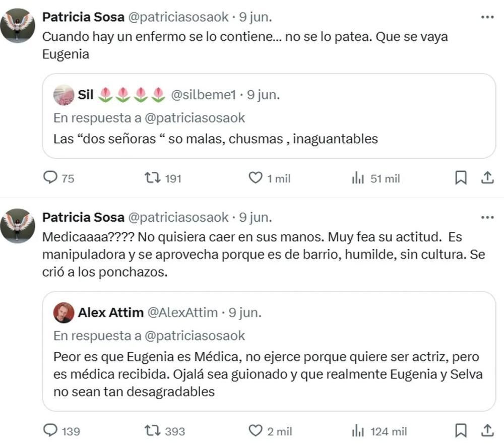The image size is (504, 446).
Task: Share the first Patricia Sosa tweet
Action: pyautogui.click(x=487, y=178)
